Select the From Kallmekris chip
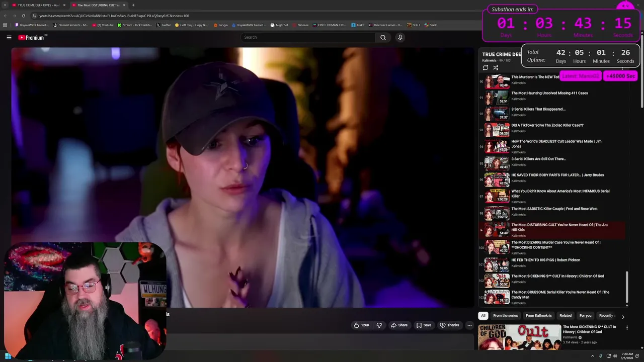The width and height of the screenshot is (644, 362). (x=539, y=316)
